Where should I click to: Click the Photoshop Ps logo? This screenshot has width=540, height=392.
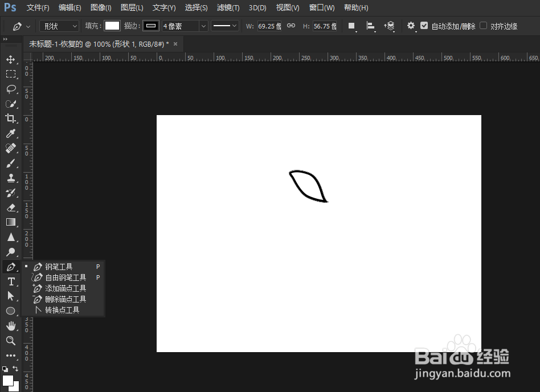[x=10, y=7]
